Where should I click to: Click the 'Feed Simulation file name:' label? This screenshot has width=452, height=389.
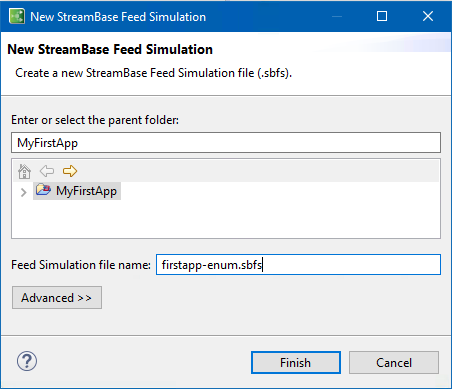[81, 265]
